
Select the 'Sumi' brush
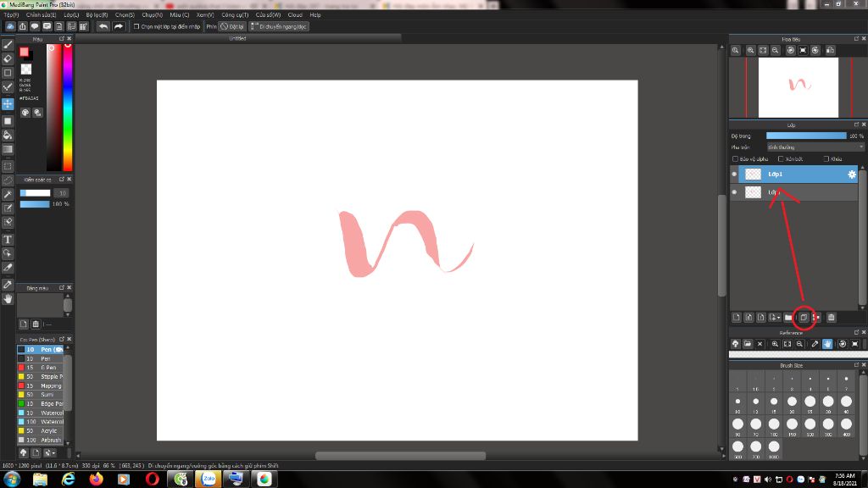(40, 395)
